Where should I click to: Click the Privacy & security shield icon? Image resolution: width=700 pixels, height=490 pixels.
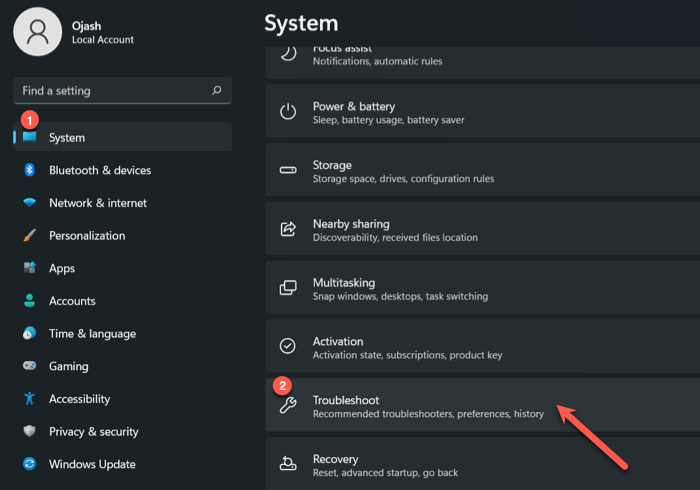click(x=29, y=431)
